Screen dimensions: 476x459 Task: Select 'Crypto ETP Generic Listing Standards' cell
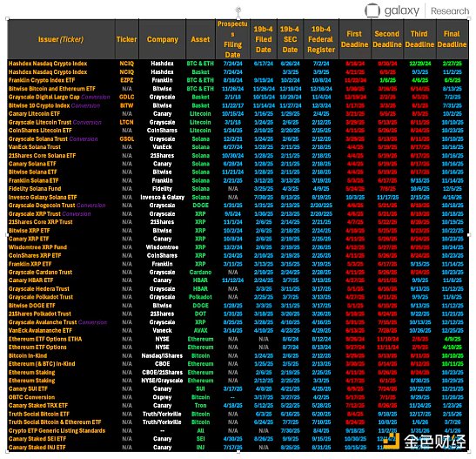pyautogui.click(x=57, y=431)
